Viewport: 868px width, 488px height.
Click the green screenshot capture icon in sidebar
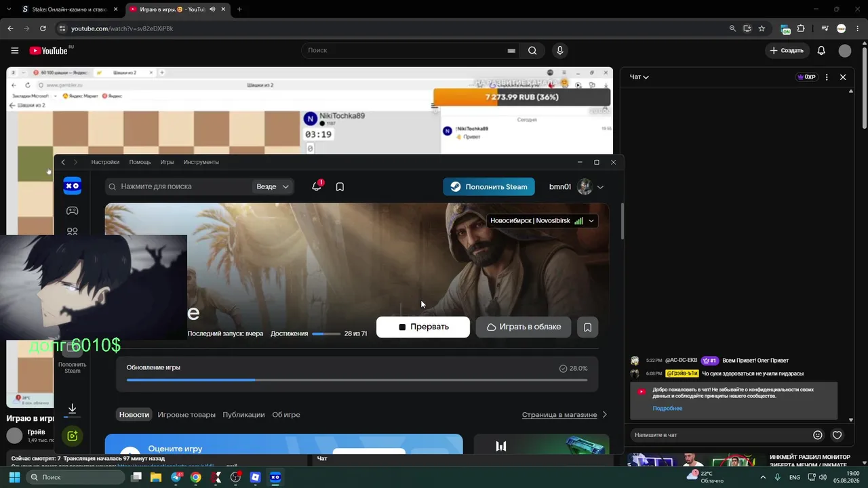coord(72,435)
